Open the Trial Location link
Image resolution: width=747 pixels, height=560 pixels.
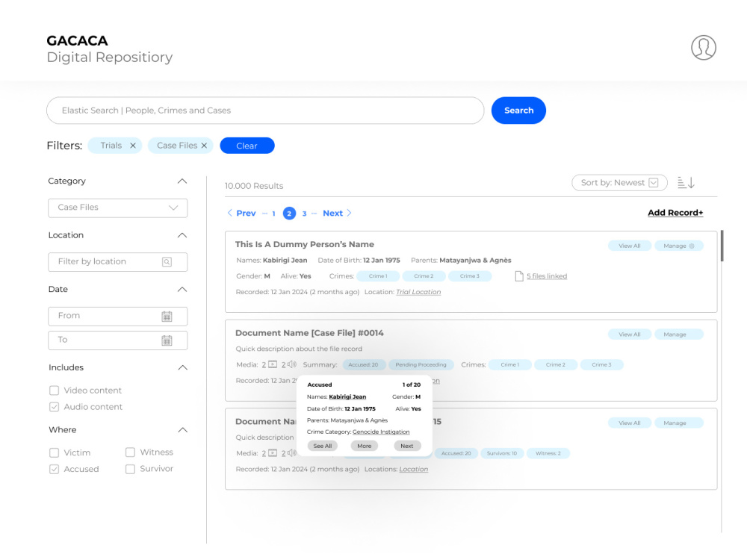418,293
